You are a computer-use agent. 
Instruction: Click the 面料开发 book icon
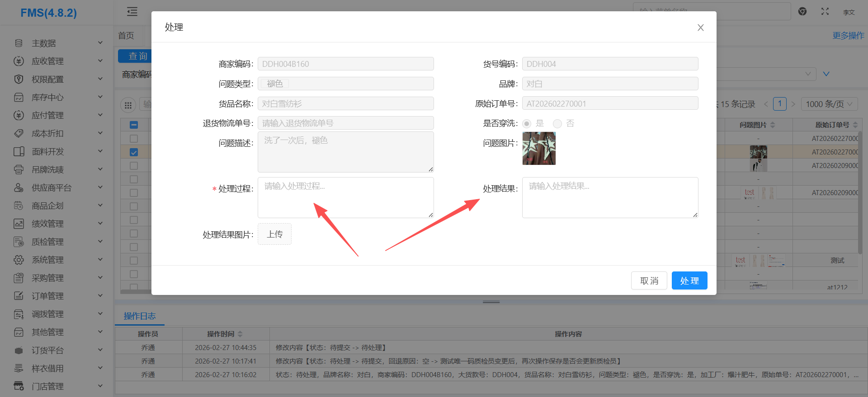coord(19,151)
